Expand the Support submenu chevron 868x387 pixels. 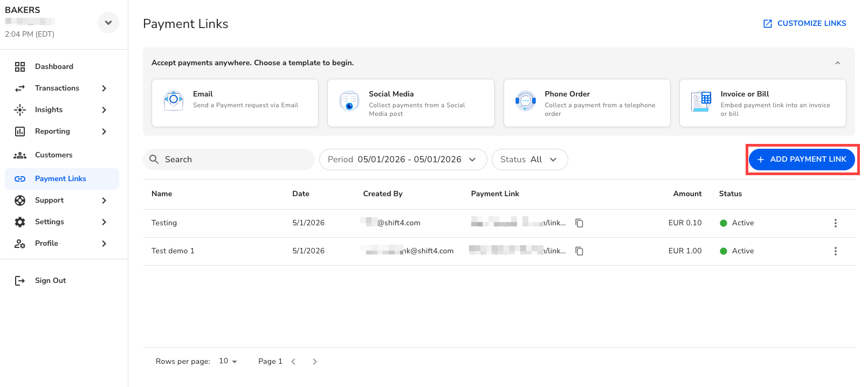(104, 201)
